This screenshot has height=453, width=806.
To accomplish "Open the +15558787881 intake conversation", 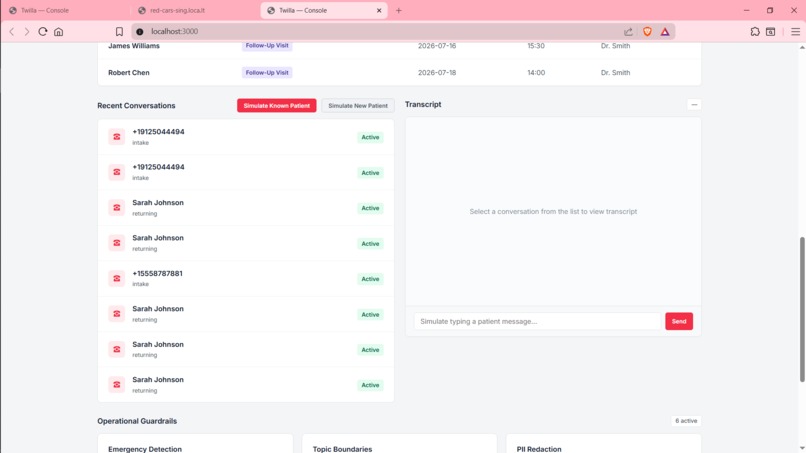I will pyautogui.click(x=246, y=279).
